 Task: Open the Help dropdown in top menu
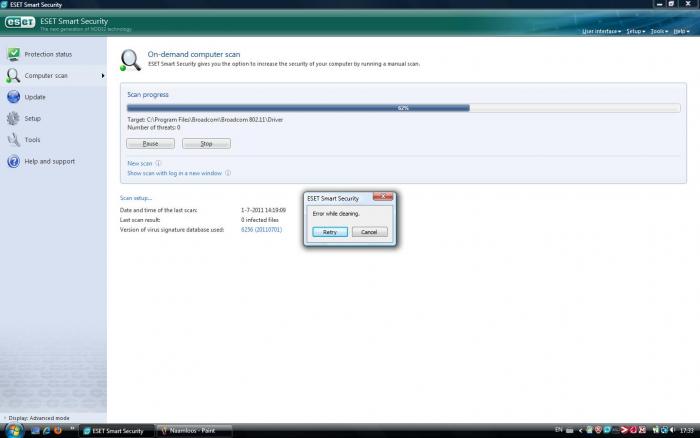pyautogui.click(x=682, y=31)
